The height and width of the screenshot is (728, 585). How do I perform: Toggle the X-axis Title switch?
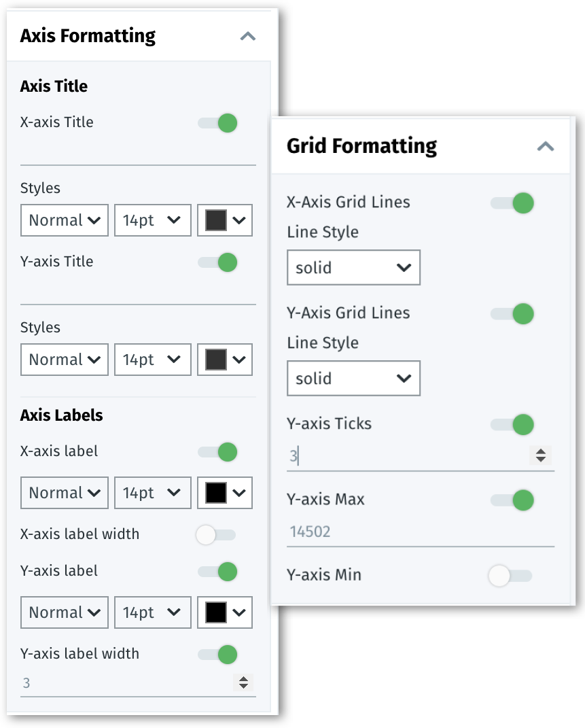click(x=218, y=123)
